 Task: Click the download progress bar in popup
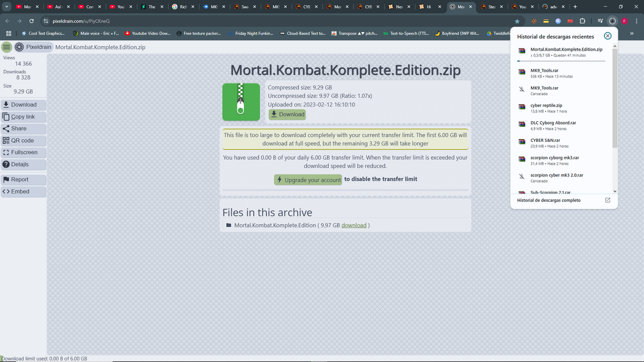(561, 61)
